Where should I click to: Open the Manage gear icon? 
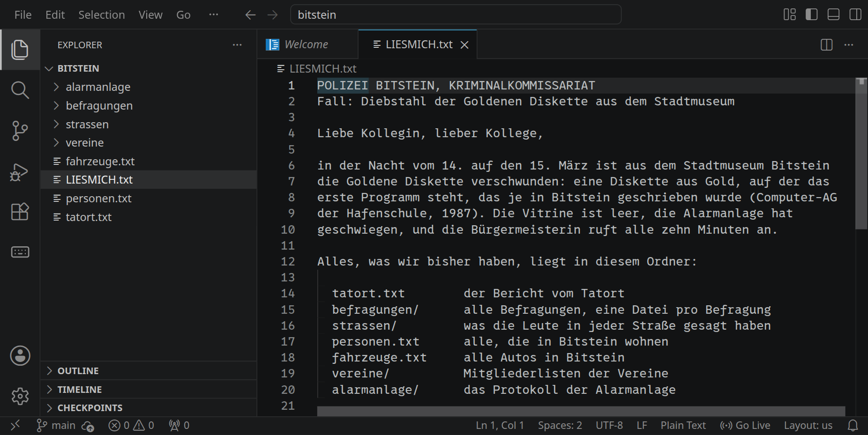point(20,396)
